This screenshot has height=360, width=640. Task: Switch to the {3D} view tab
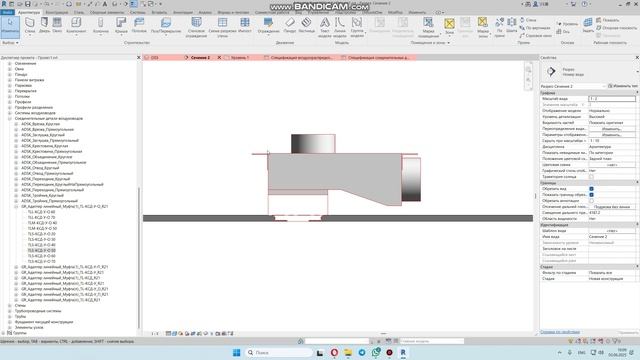tap(155, 58)
